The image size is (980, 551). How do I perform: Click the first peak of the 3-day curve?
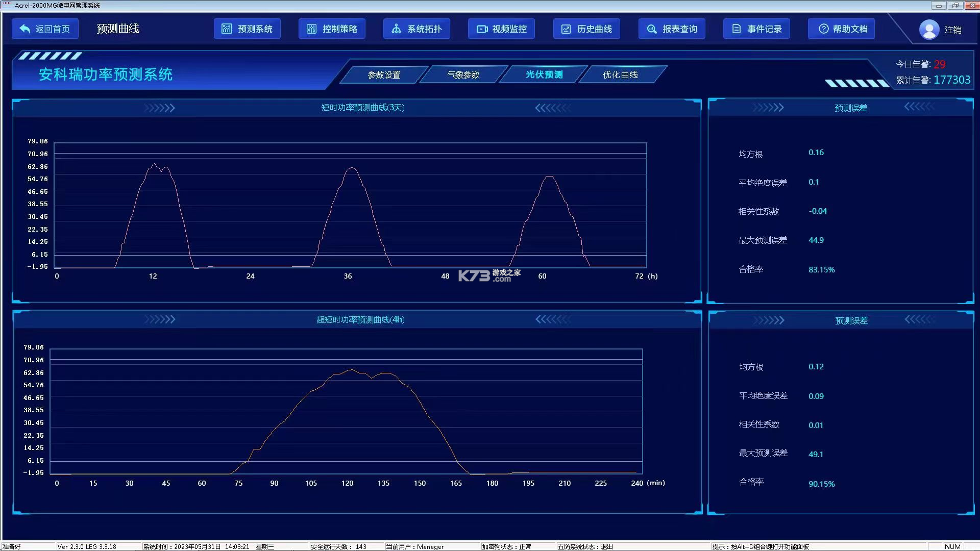(154, 164)
